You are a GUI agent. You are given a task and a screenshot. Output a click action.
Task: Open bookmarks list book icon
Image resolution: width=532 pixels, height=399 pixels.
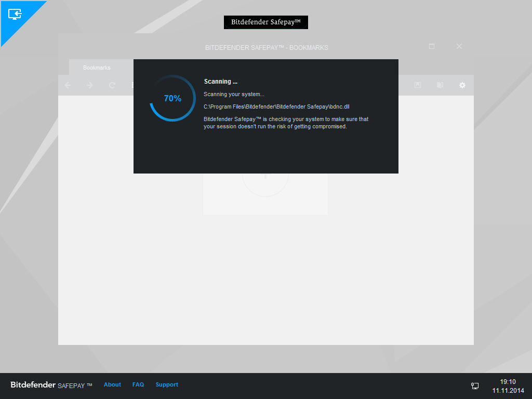coord(440,85)
